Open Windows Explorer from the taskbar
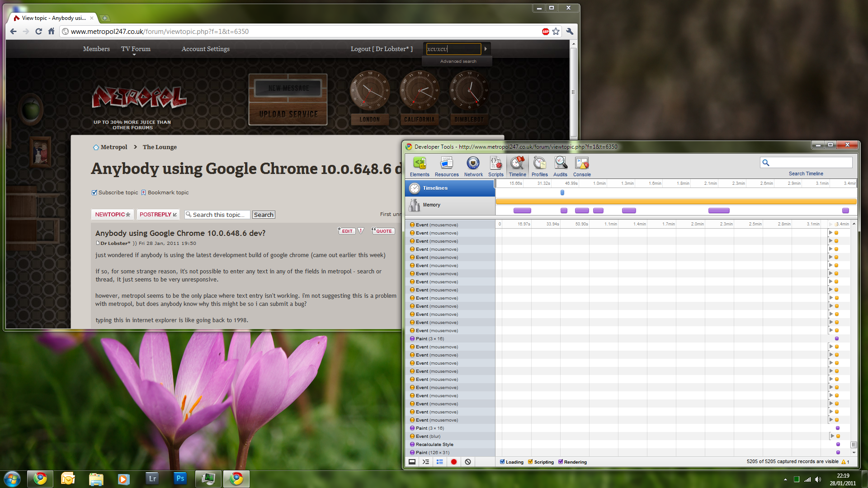This screenshot has height=488, width=868. (x=96, y=479)
